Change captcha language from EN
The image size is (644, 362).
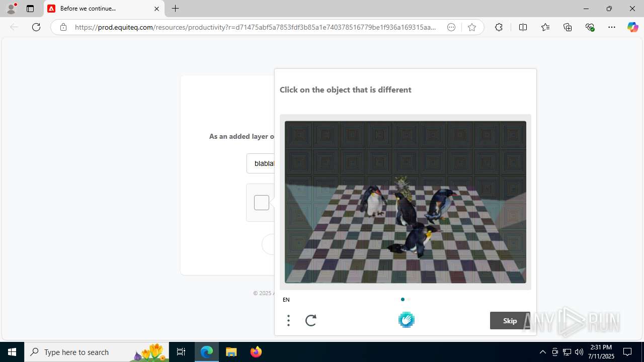pos(286,300)
